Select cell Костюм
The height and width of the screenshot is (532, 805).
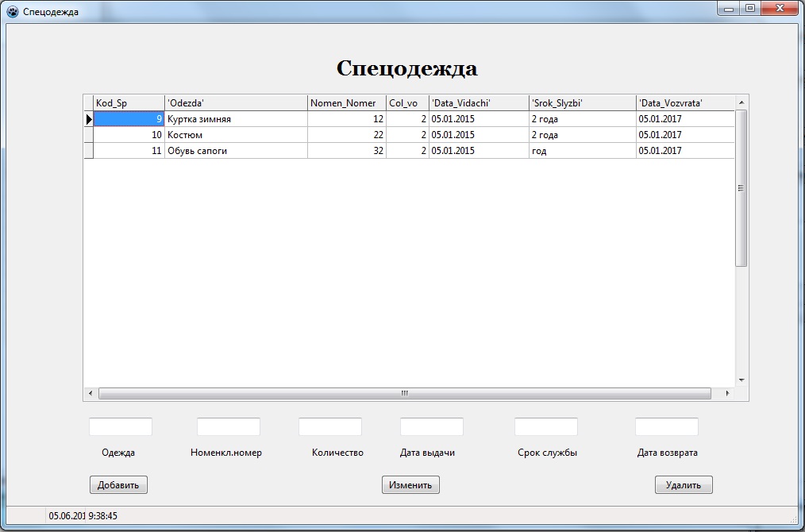[x=236, y=135]
